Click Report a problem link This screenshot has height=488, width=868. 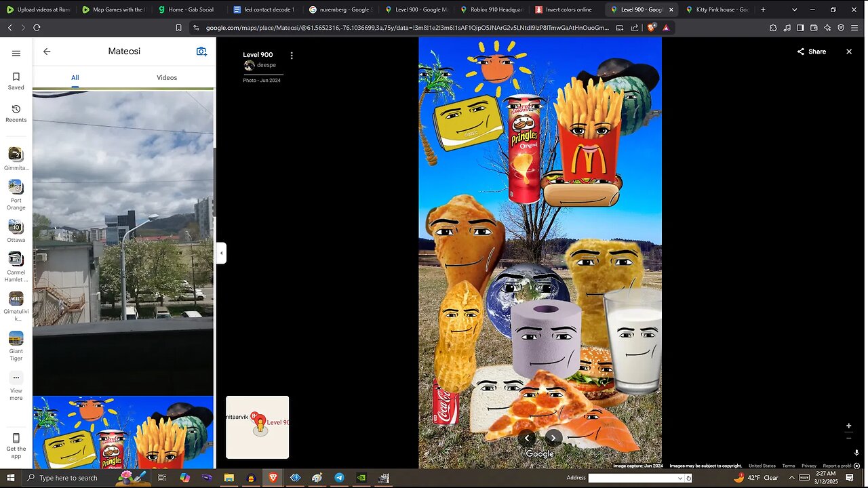837,466
